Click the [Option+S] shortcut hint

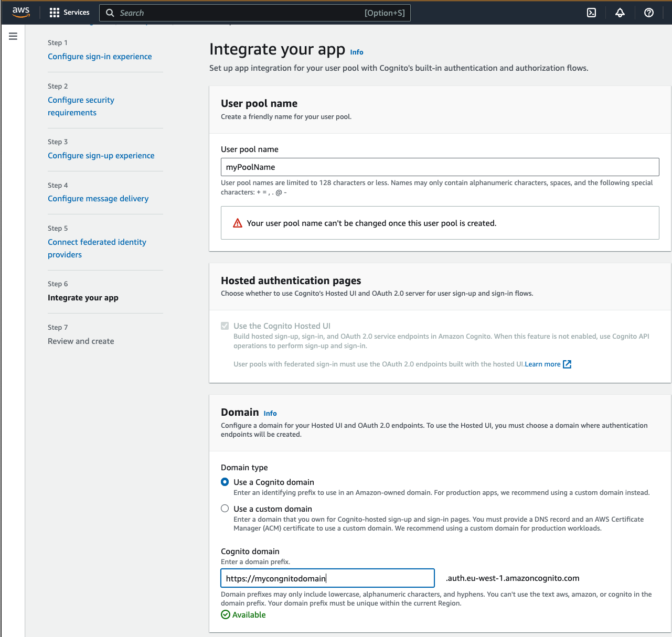[x=385, y=13]
